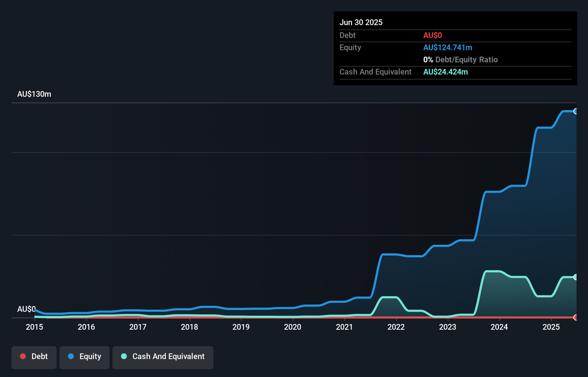Select the 2020 label on the x-axis
The height and width of the screenshot is (377, 588).
coord(293,327)
